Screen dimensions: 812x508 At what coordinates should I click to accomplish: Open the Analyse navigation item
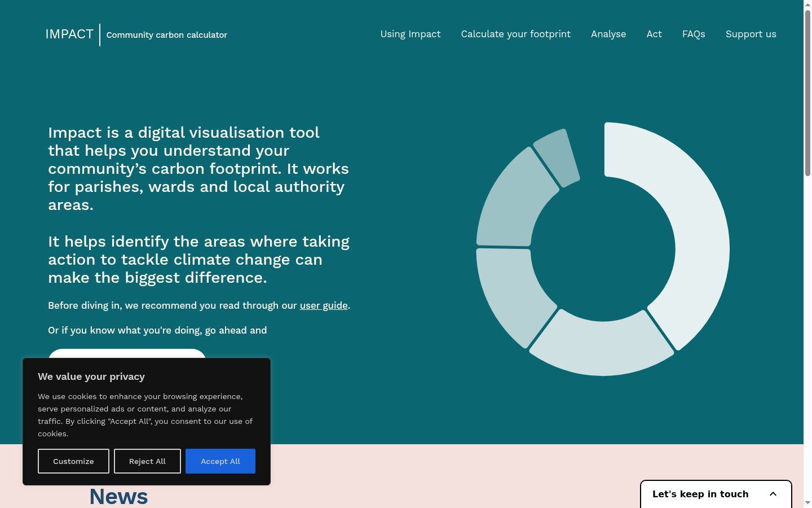[x=608, y=34]
